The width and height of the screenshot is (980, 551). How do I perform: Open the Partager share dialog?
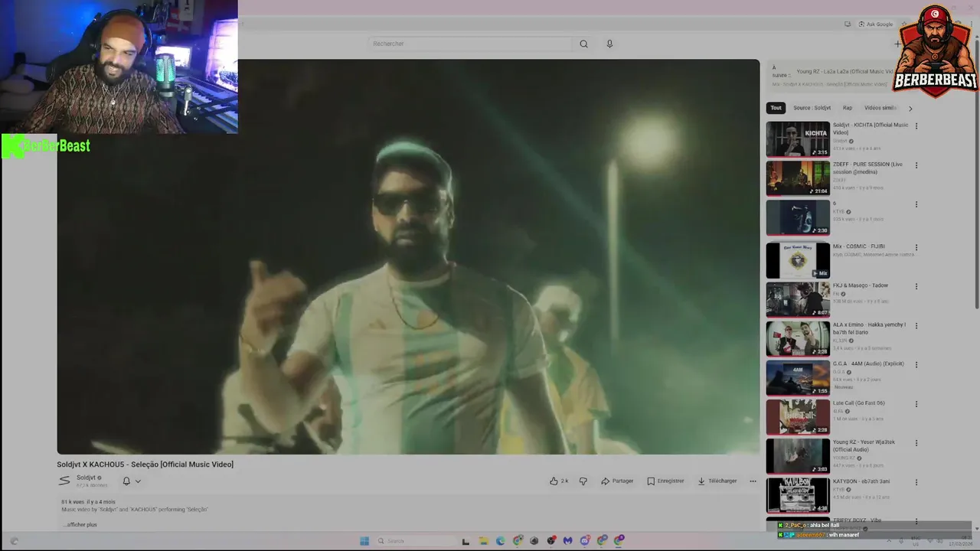tap(617, 481)
